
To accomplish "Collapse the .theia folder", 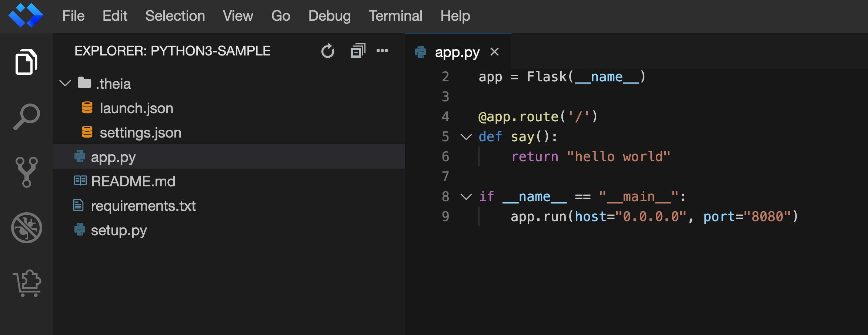I will pos(66,84).
